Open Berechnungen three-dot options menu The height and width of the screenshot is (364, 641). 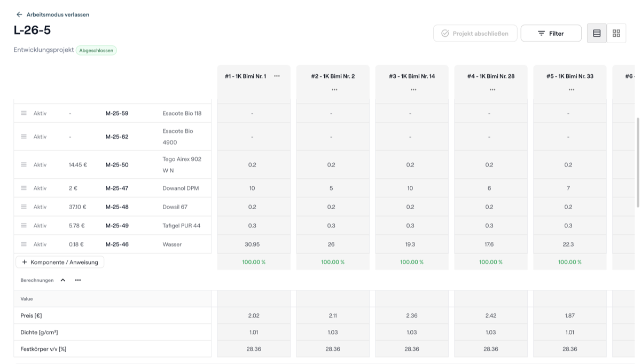pos(78,280)
